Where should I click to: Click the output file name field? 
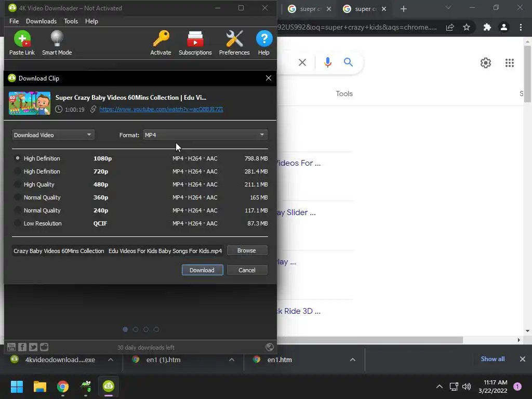[x=118, y=251]
